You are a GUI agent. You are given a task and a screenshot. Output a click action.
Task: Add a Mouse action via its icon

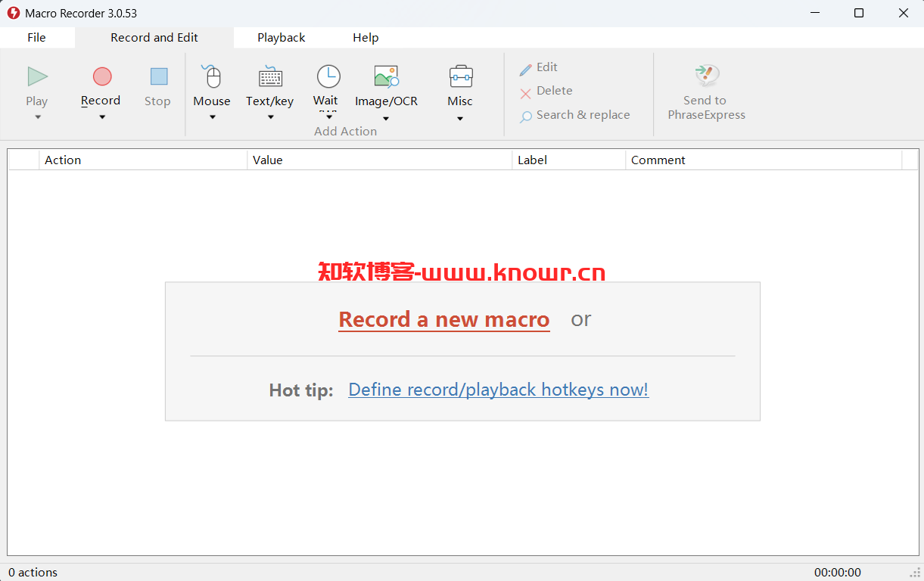pos(212,76)
